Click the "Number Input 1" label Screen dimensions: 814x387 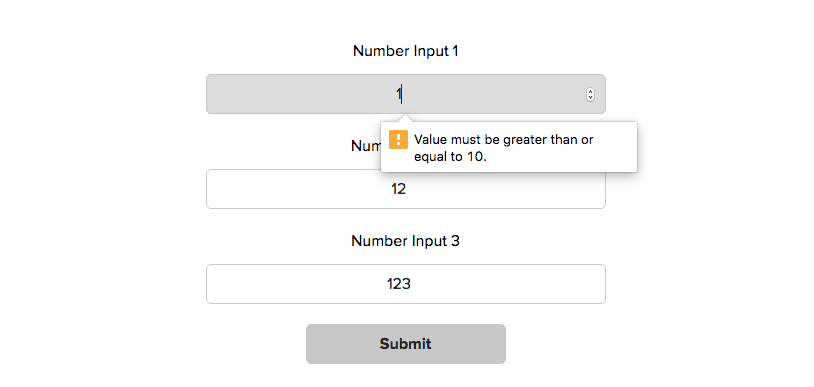tap(405, 51)
